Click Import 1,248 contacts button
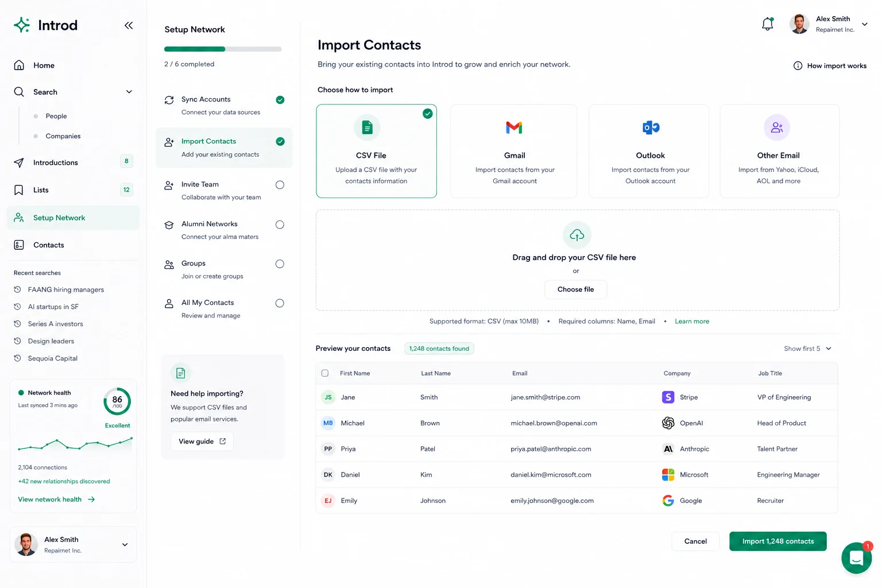The width and height of the screenshot is (882, 588). (778, 541)
